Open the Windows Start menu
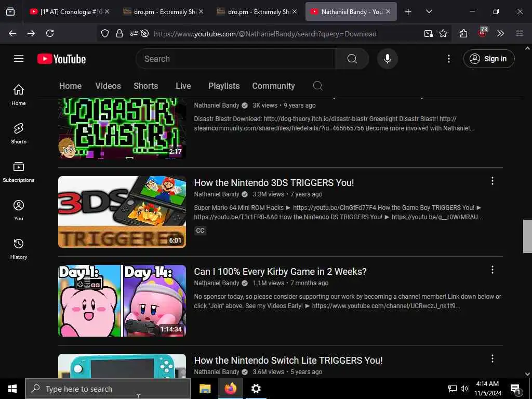 point(12,389)
